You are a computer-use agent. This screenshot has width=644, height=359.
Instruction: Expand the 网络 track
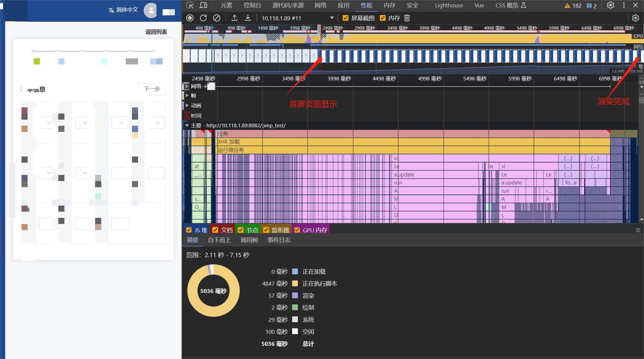[x=187, y=86]
